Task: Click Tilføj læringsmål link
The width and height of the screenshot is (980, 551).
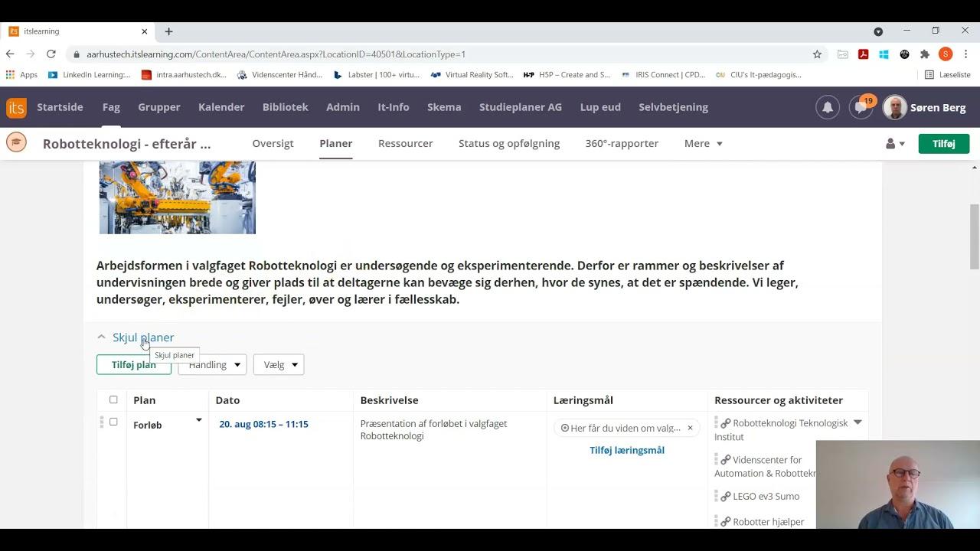Action: coord(626,451)
